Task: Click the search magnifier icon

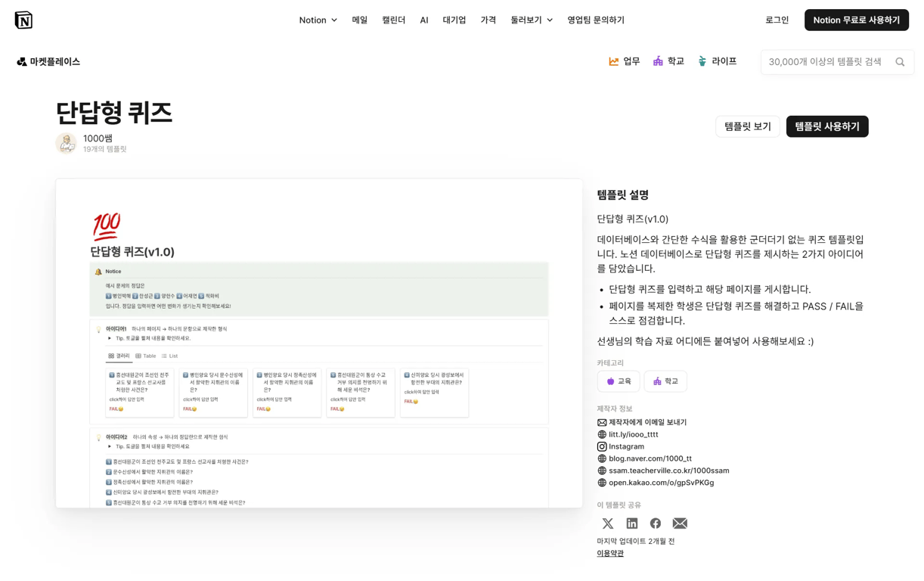Action: [900, 62]
